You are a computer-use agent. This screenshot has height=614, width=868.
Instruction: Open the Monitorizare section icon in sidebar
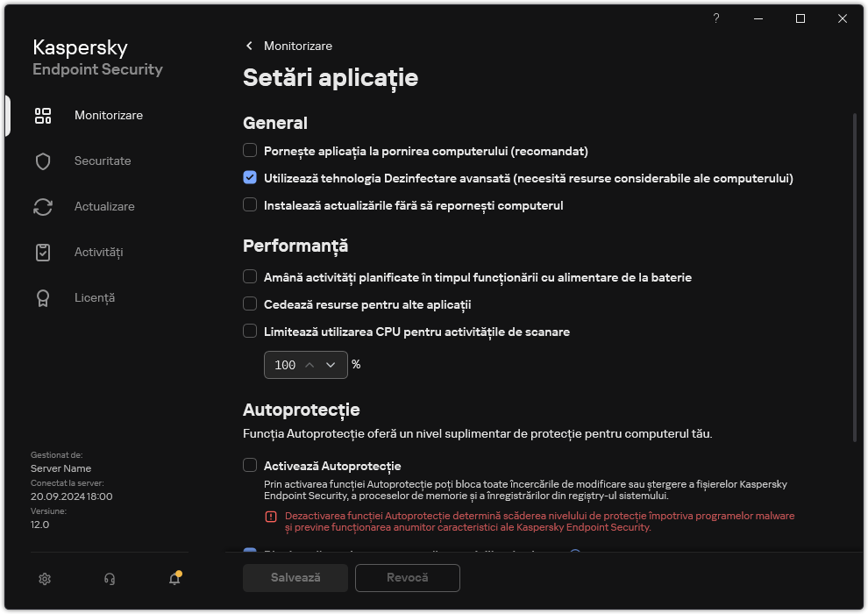pyautogui.click(x=43, y=115)
